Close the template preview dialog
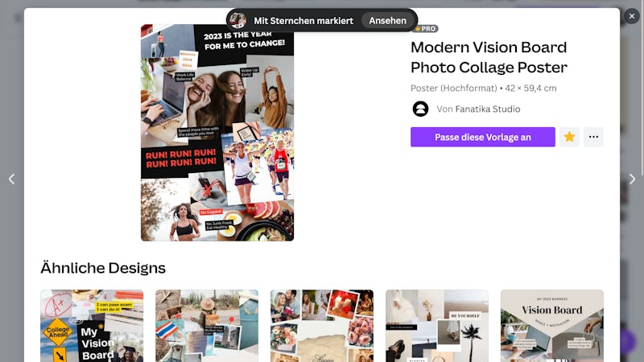This screenshot has width=644, height=362. click(632, 16)
